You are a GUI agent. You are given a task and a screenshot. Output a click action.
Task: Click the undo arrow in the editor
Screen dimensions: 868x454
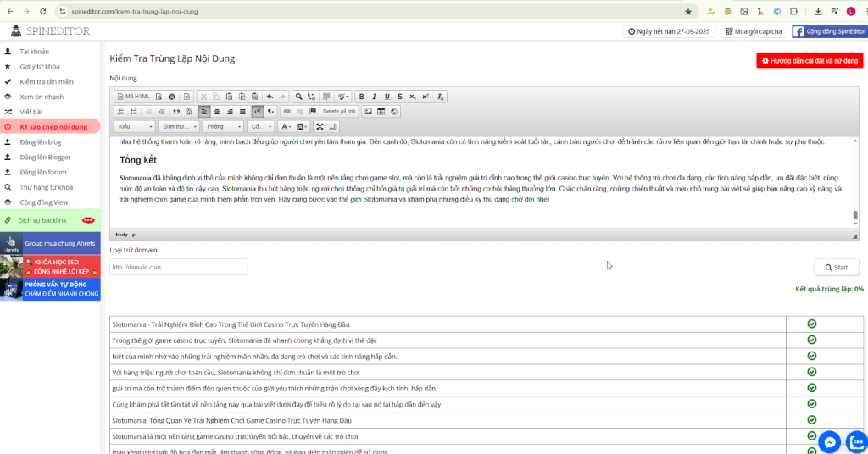click(x=270, y=97)
